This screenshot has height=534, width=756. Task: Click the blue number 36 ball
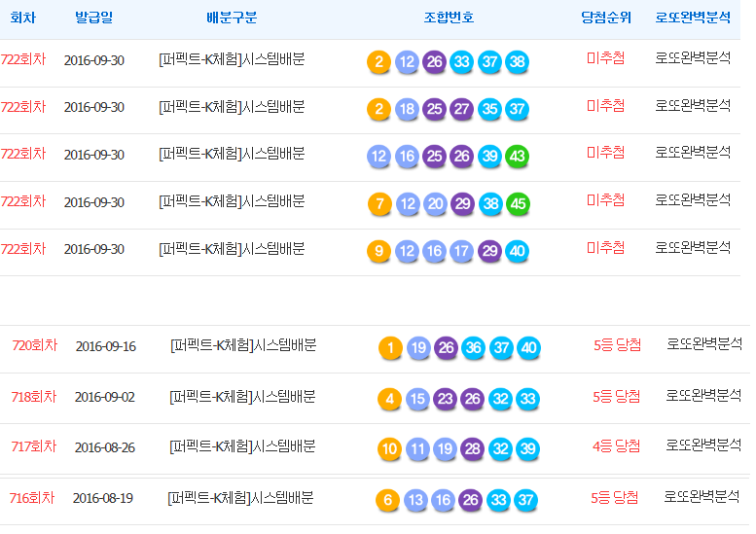[x=473, y=348]
